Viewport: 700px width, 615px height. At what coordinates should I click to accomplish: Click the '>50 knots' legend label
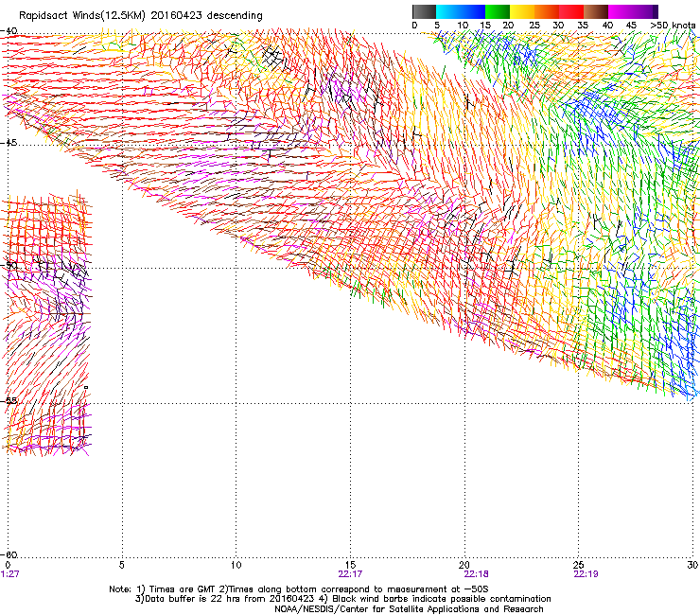coord(673,26)
